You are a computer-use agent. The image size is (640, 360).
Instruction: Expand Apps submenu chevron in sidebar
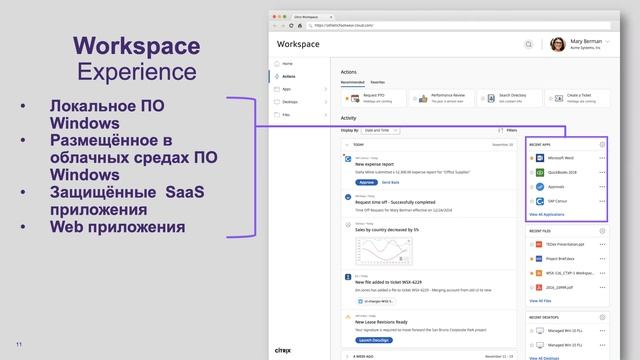[x=325, y=89]
